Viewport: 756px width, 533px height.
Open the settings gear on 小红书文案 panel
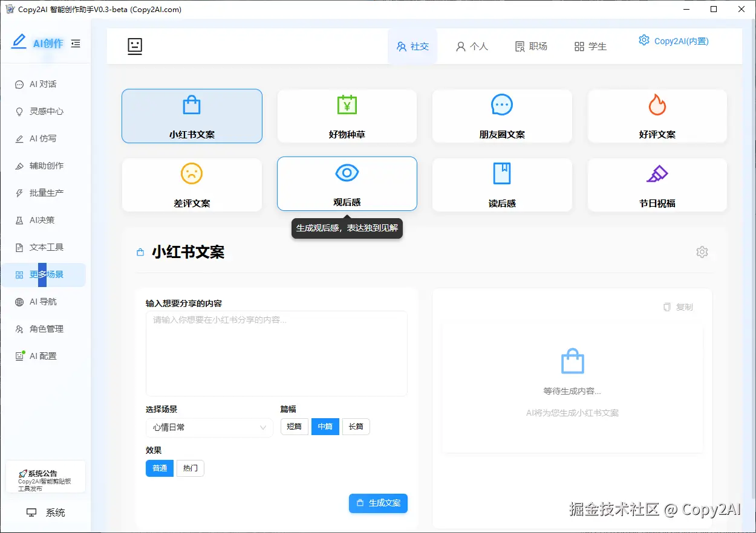702,252
